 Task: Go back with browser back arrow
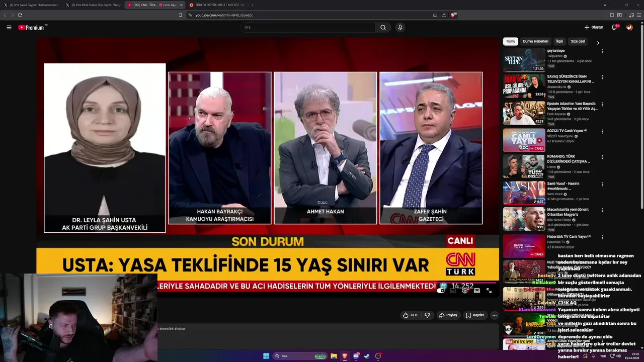(6, 15)
